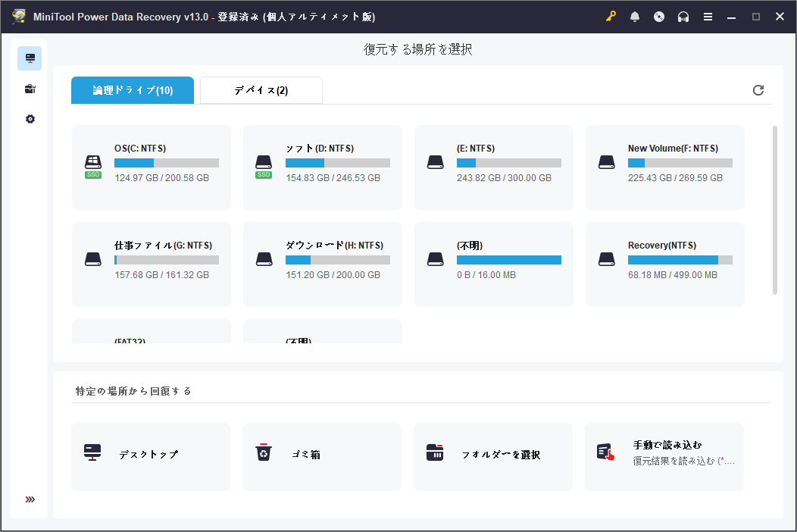Click the ゴミ箱 recycle bin icon
Viewport: 797px width, 532px height.
click(264, 452)
